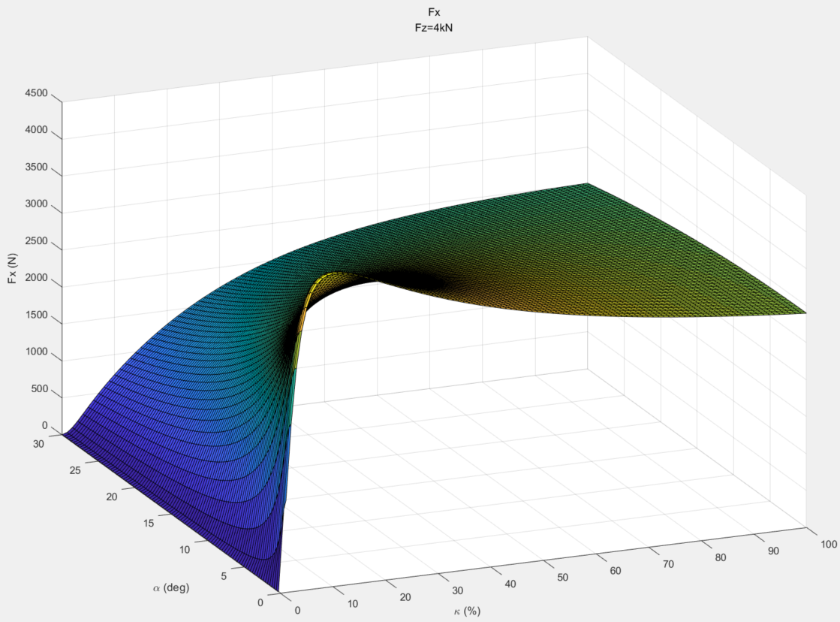Select the 500 tick label on Fx axis
The image size is (840, 622).
click(x=40, y=389)
